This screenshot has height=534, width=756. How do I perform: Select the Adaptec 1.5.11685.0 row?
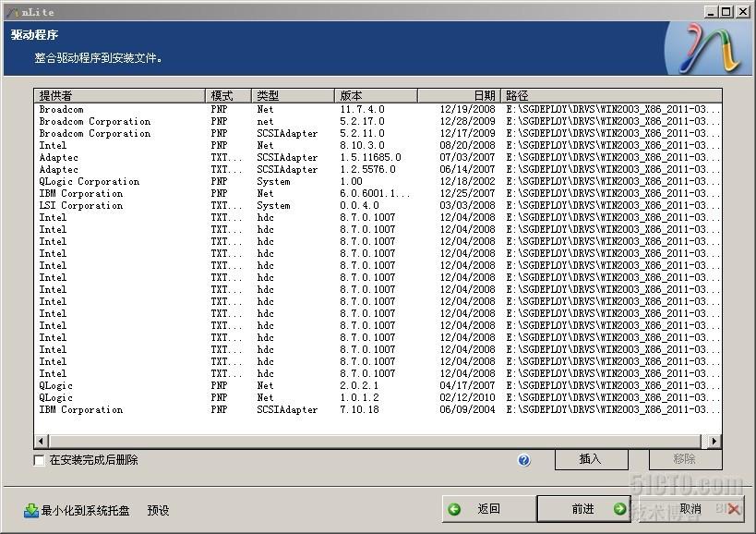pyautogui.click(x=378, y=158)
